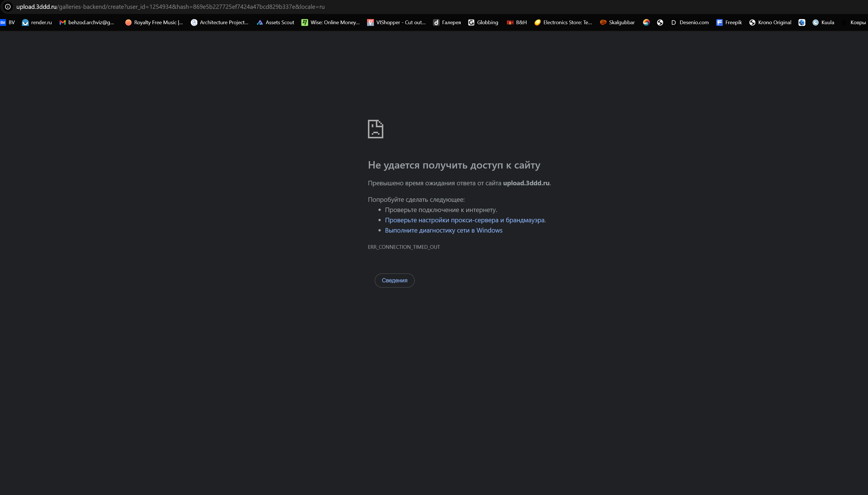
Task: Open the Skalgubbar bookmark
Action: click(617, 22)
